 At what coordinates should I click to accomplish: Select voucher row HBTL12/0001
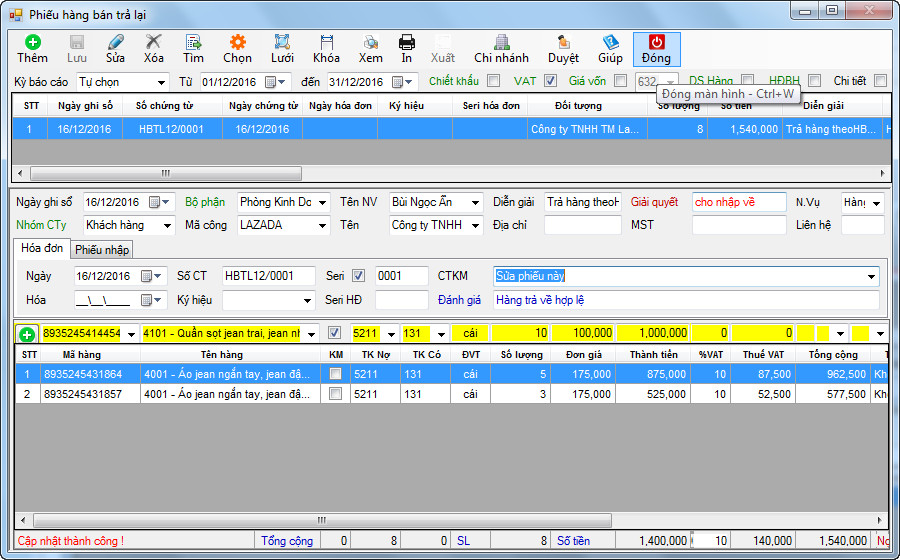[x=451, y=129]
